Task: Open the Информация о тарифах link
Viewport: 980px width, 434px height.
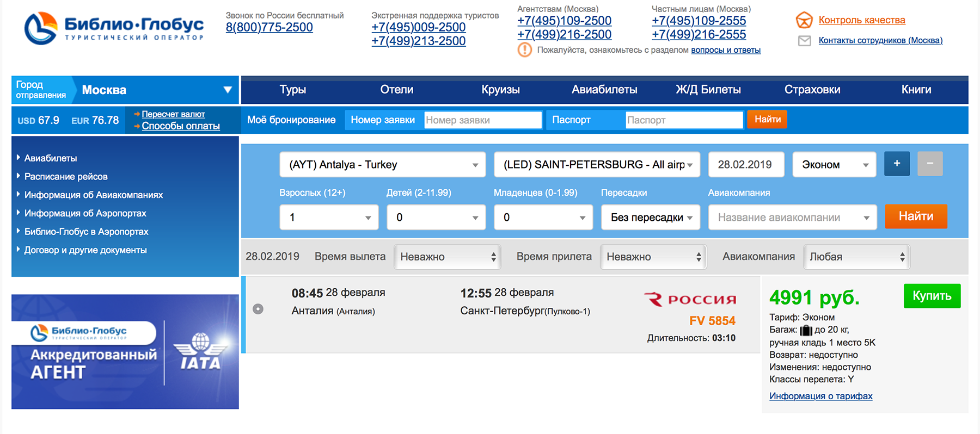Action: (x=820, y=396)
